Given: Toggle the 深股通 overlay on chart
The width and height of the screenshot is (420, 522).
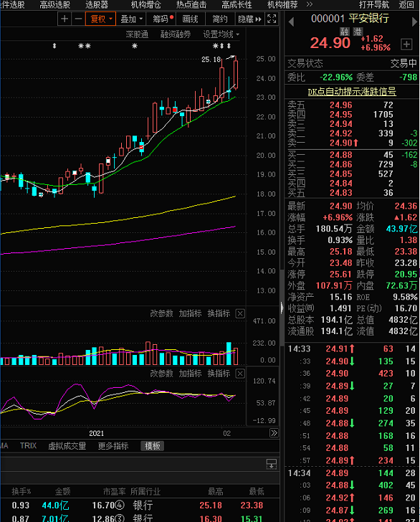Looking at the screenshot, I should click(x=137, y=34).
